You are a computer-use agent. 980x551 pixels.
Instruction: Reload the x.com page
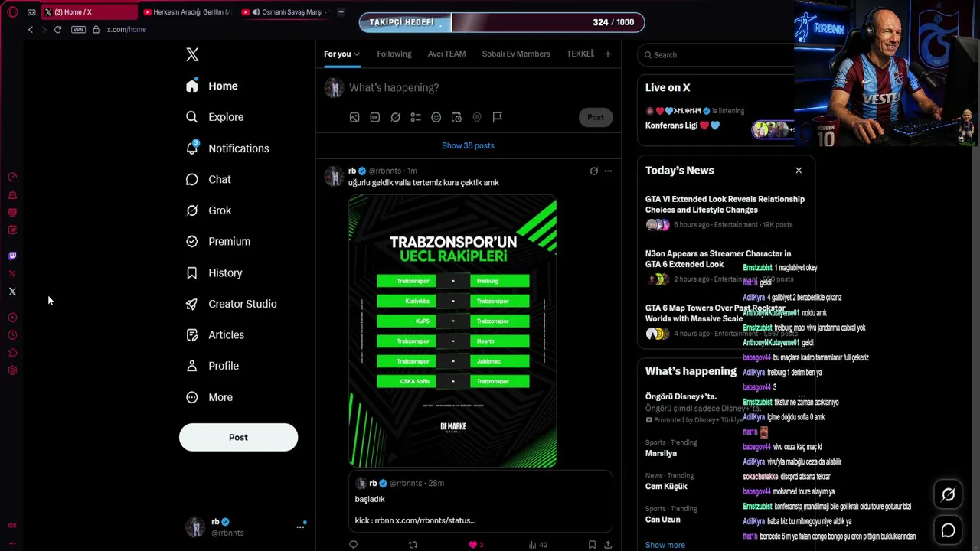coord(57,30)
